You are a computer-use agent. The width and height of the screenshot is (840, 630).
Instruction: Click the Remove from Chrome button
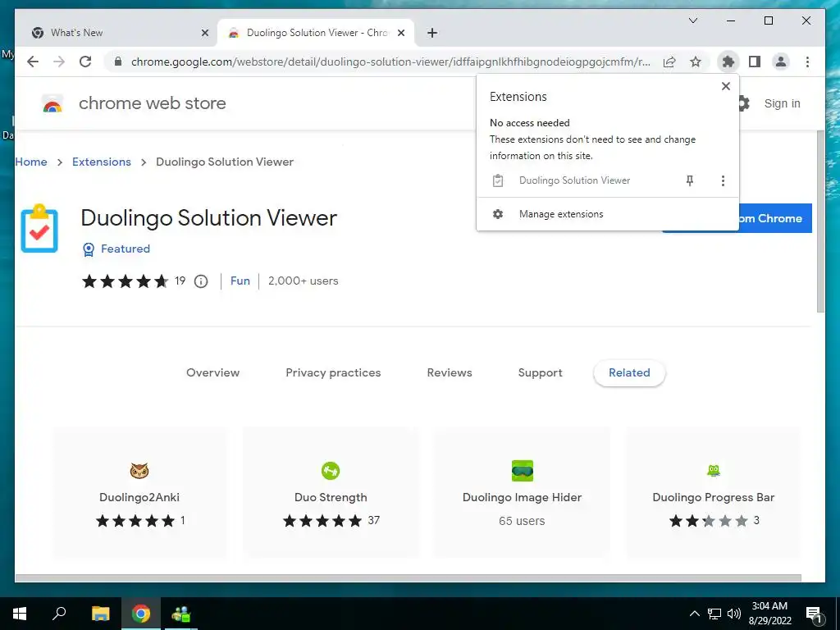(x=775, y=218)
